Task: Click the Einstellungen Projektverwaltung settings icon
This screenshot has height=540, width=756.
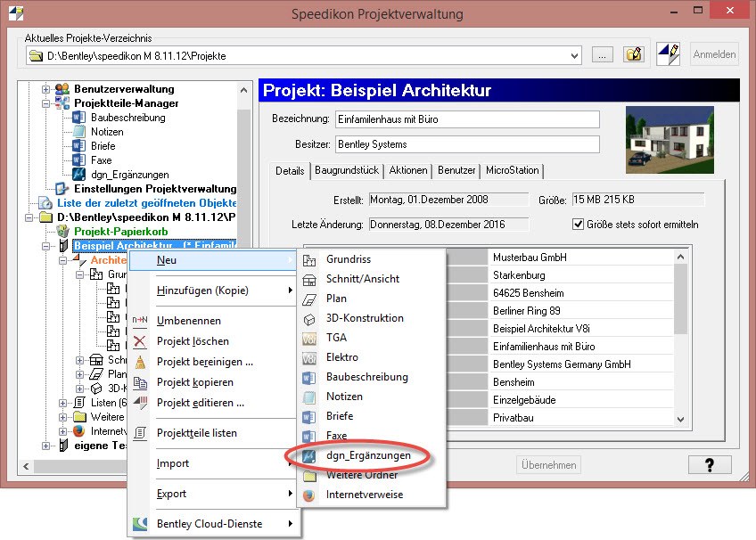Action: tap(62, 188)
